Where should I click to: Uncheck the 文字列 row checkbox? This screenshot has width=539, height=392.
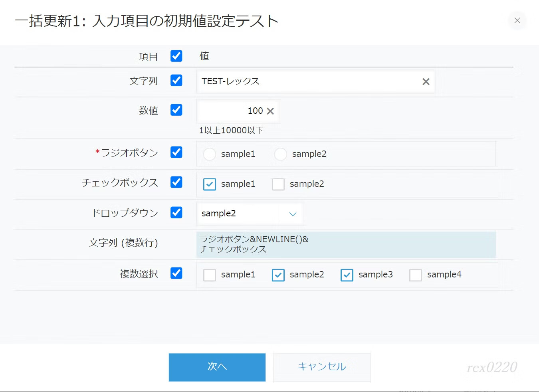(x=176, y=81)
